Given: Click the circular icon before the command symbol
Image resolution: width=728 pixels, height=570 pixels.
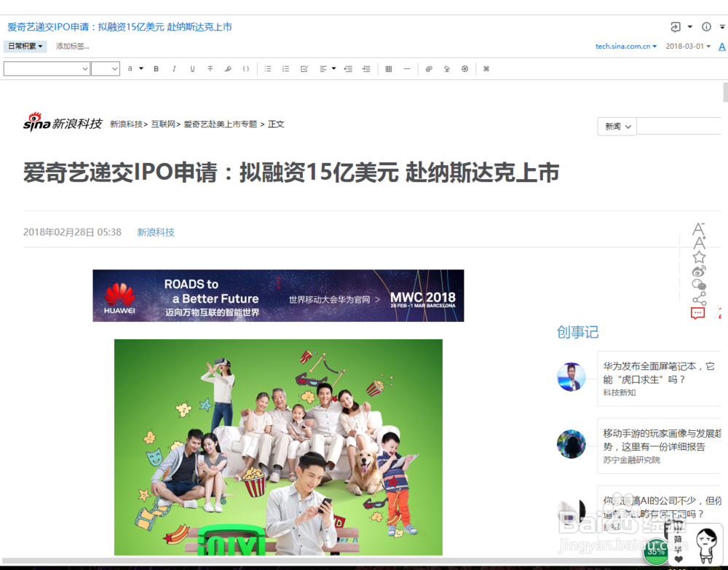Looking at the screenshot, I should click(464, 68).
